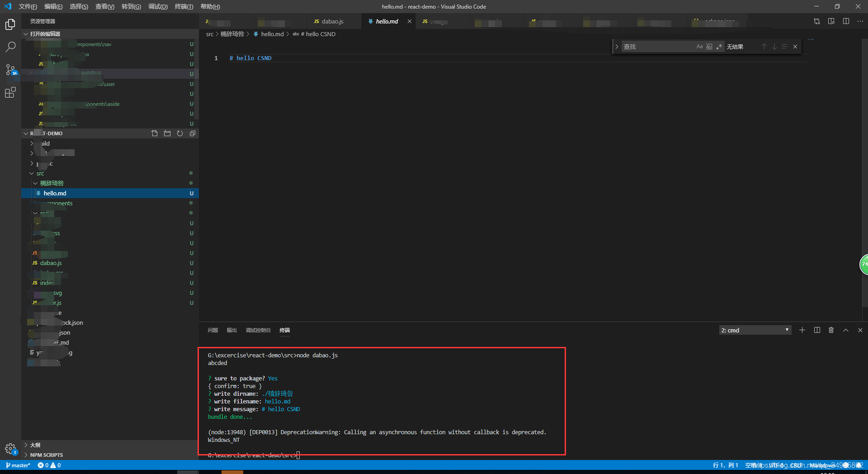The image size is (868, 474).
Task: Close the find widget
Action: pyautogui.click(x=795, y=47)
